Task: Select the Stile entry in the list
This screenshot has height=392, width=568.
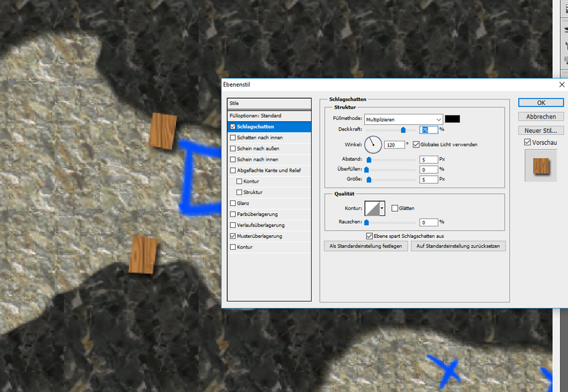Action: coord(270,104)
